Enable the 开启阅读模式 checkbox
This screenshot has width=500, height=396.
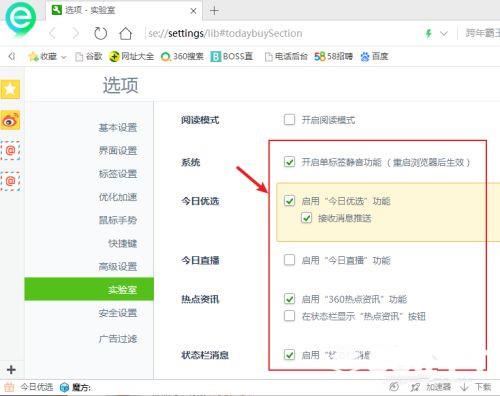[x=289, y=120]
